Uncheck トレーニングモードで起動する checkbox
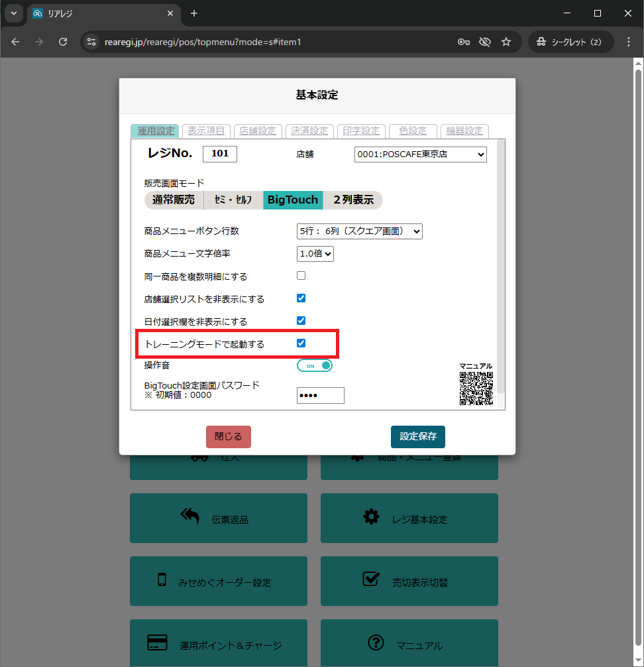This screenshot has width=644, height=667. tap(301, 343)
